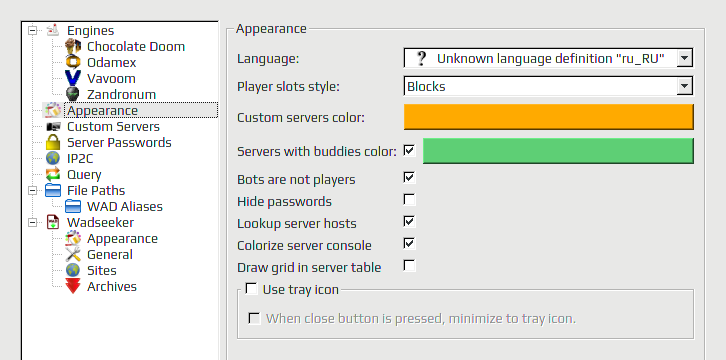Viewport: 726px width, 360px height.
Task: Click the Custom Servers icon
Action: (53, 127)
